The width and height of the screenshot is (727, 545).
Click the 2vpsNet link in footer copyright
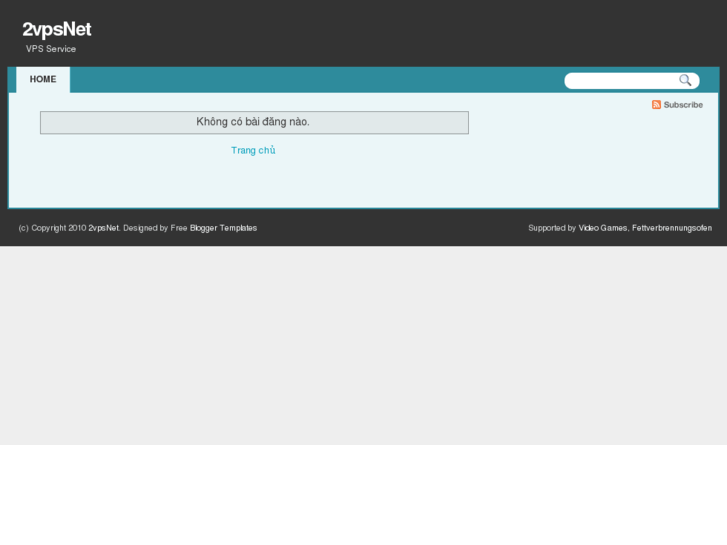tap(103, 228)
